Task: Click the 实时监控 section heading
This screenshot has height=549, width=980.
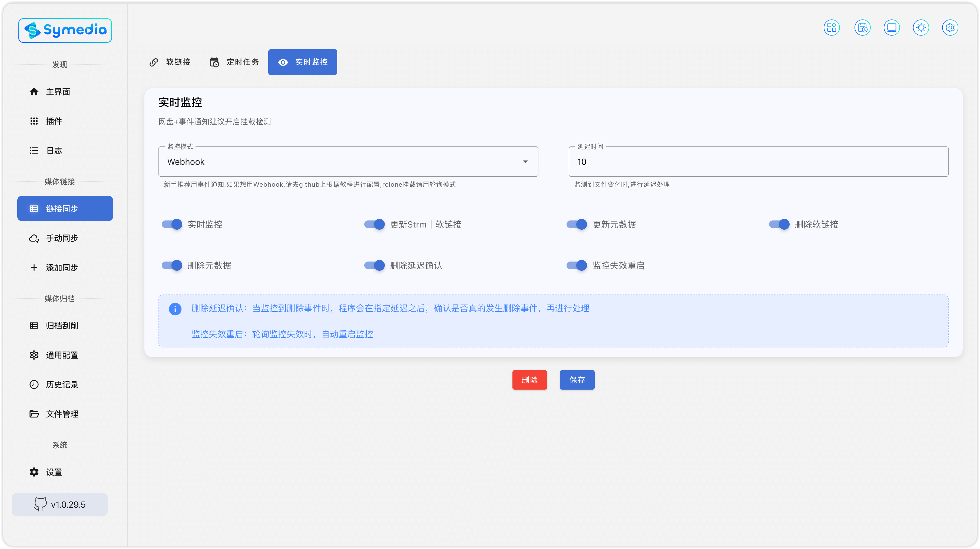Action: 180,102
